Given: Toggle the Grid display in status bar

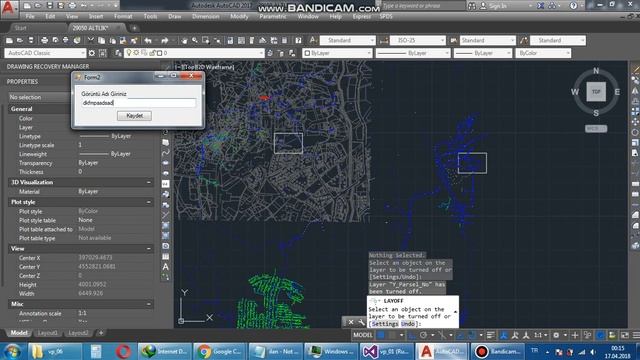Looking at the screenshot, I should click(381, 335).
